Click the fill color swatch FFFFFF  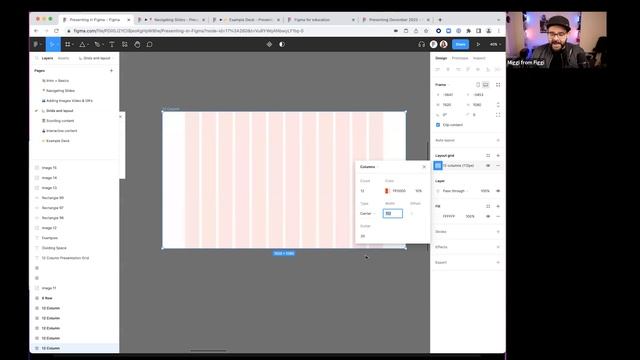click(438, 216)
